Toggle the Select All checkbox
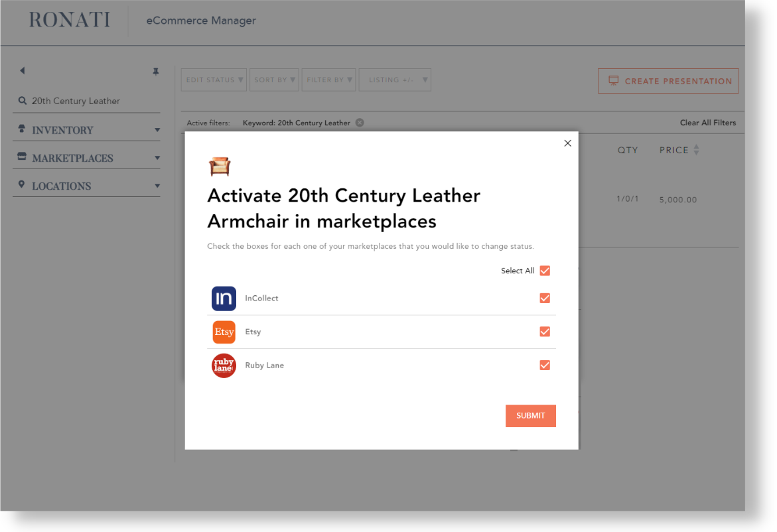 [545, 271]
